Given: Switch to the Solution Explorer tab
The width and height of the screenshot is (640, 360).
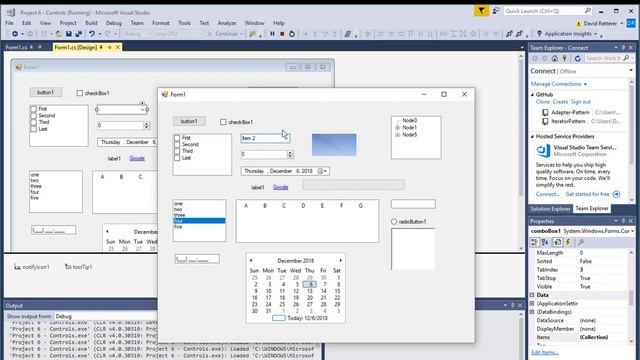Looking at the screenshot, I should pos(550,209).
